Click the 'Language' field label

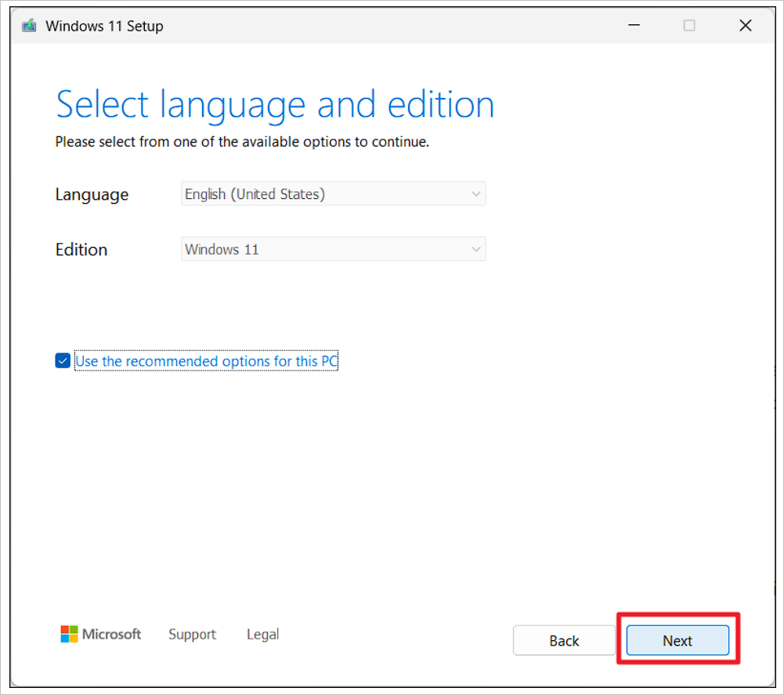[x=92, y=194]
